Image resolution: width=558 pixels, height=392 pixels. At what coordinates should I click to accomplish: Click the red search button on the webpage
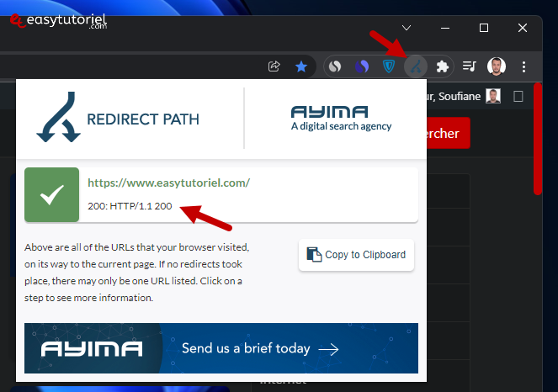(x=449, y=133)
